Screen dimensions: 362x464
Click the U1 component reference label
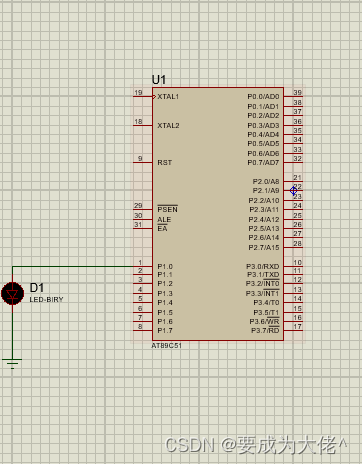click(x=159, y=80)
